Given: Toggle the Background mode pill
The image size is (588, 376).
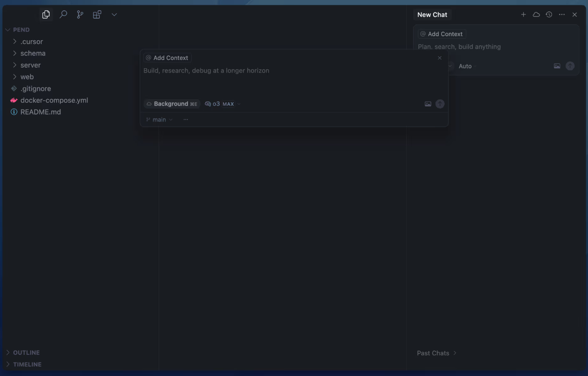Looking at the screenshot, I should tap(172, 104).
